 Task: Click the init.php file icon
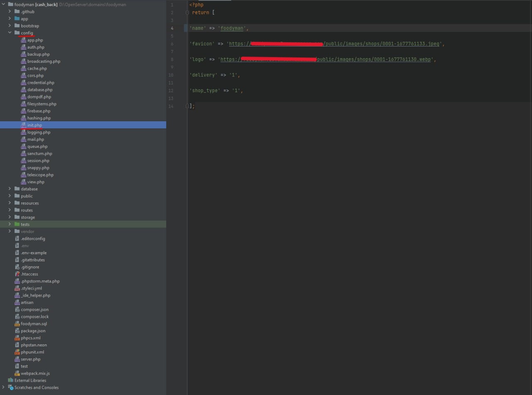23,125
